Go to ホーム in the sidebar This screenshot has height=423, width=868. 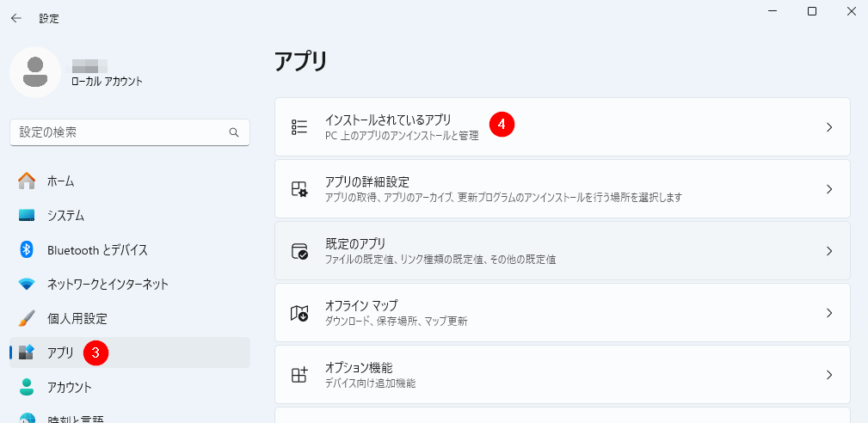pyautogui.click(x=130, y=181)
